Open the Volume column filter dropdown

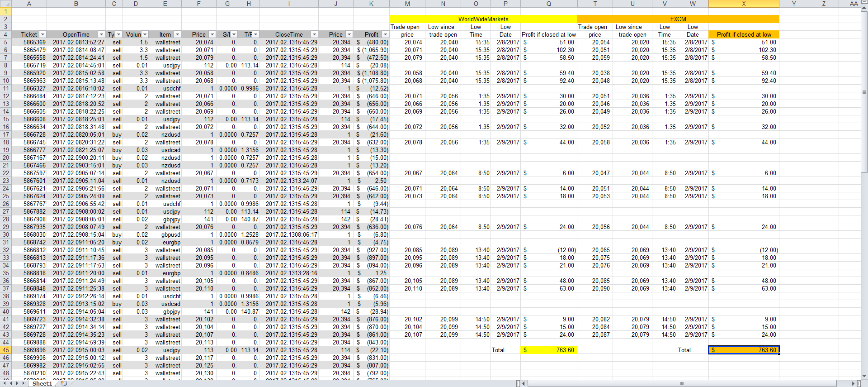145,34
